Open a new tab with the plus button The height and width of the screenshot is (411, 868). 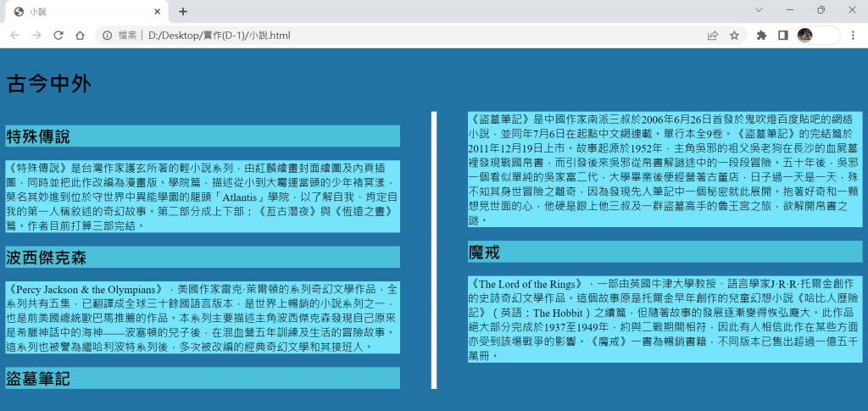183,12
